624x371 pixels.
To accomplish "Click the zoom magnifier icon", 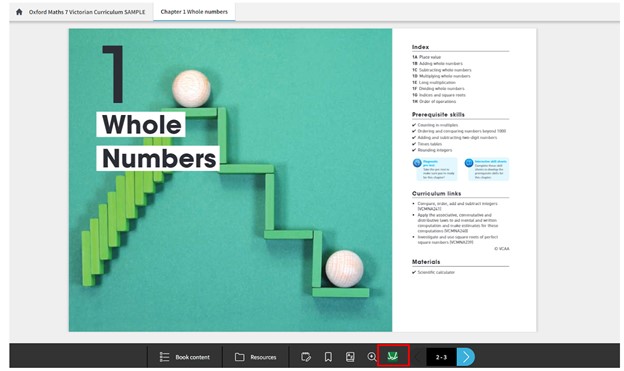I will pyautogui.click(x=371, y=357).
